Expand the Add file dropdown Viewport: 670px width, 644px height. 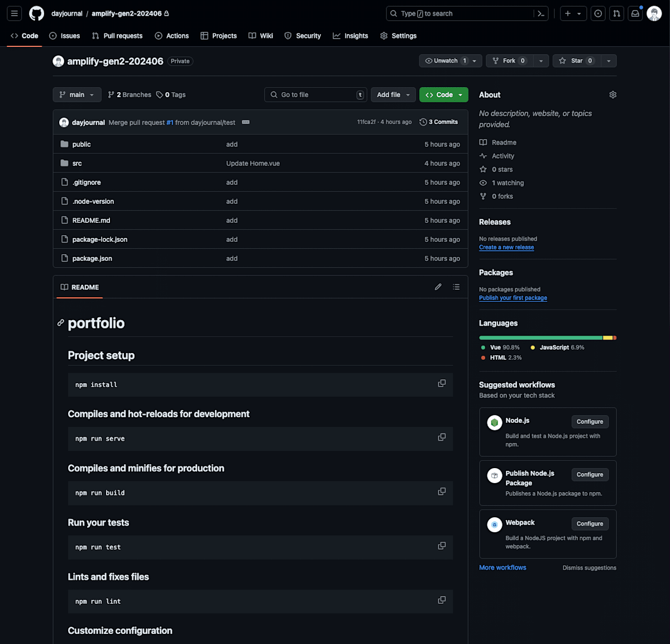tap(394, 95)
